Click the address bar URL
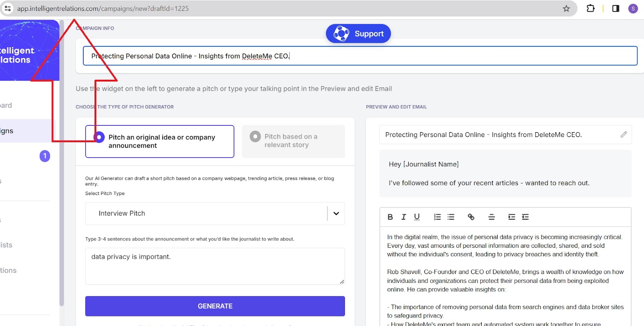 pyautogui.click(x=103, y=8)
